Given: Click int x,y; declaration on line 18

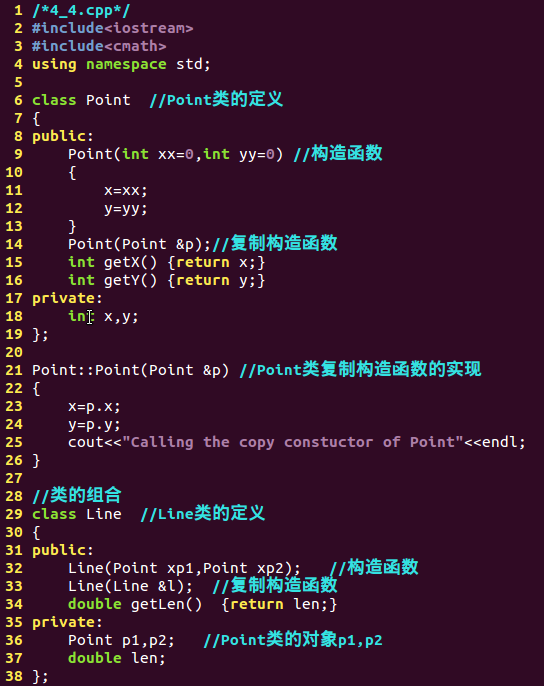Looking at the screenshot, I should pyautogui.click(x=103, y=316).
